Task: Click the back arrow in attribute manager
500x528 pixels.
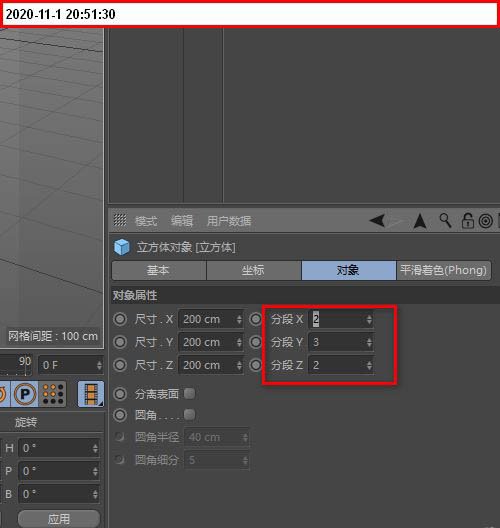Action: tap(377, 221)
